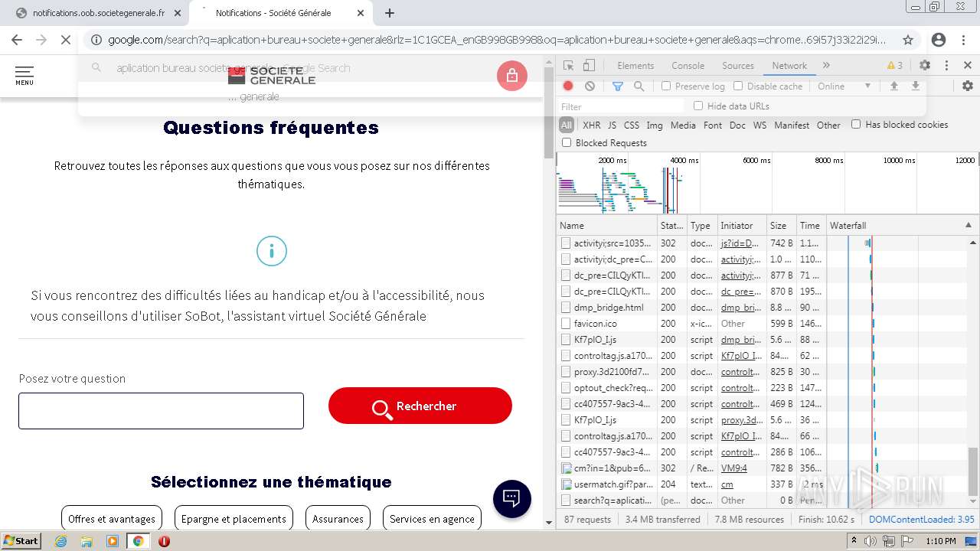Open Network panel settings gear
Screen dimensions: 980x551
click(x=968, y=86)
